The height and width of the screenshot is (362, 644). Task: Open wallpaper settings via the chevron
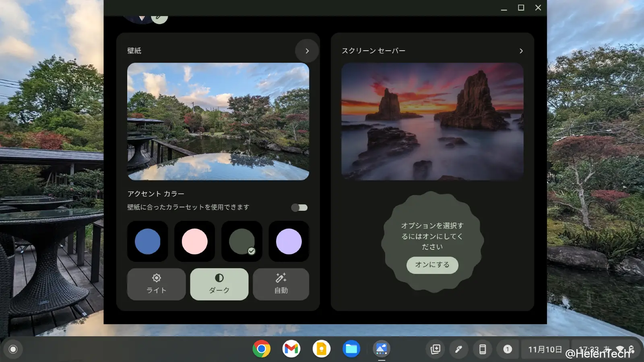[x=307, y=51]
